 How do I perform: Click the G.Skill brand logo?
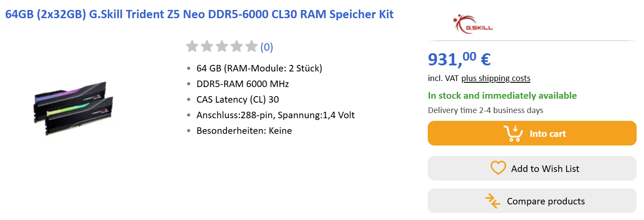(473, 24)
